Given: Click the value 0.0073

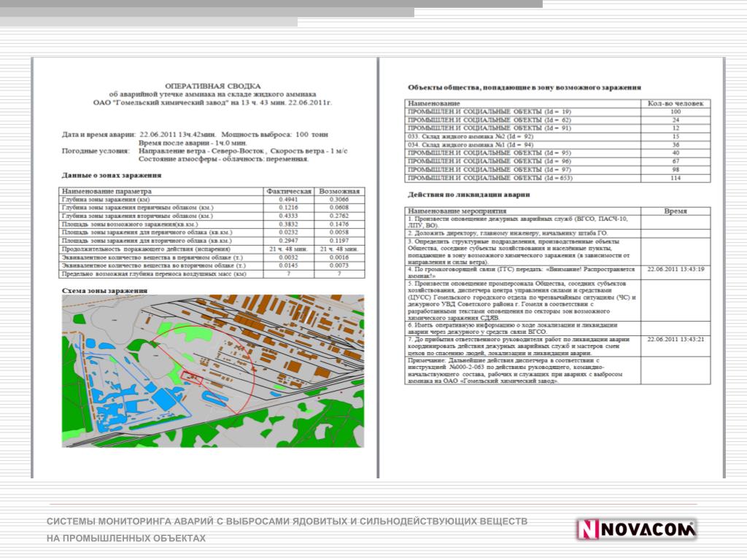Looking at the screenshot, I should click(x=339, y=265).
